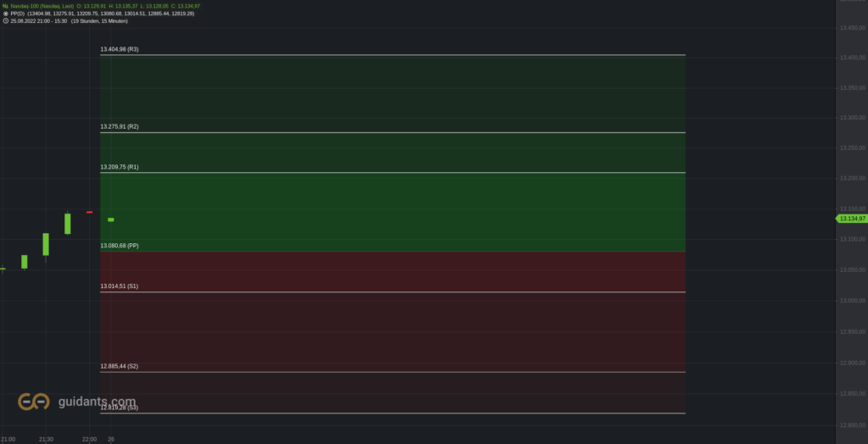The image size is (868, 444).
Task: Click the 13.200,00 value on price axis
Action: point(853,178)
